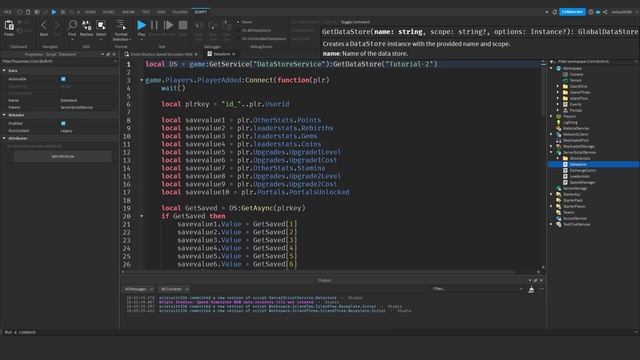Click the Toggle Comment command

pos(355,22)
